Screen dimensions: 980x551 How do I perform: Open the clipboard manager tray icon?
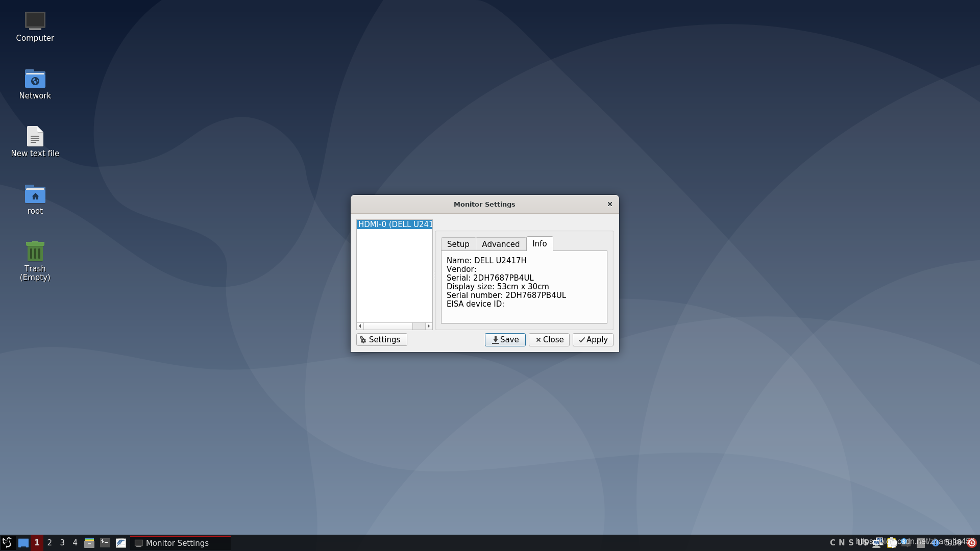892,543
